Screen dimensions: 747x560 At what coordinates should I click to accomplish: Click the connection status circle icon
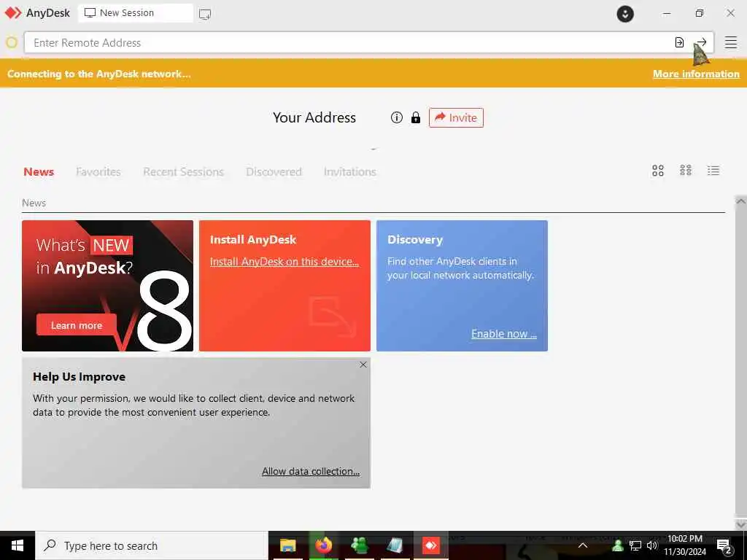click(x=12, y=43)
